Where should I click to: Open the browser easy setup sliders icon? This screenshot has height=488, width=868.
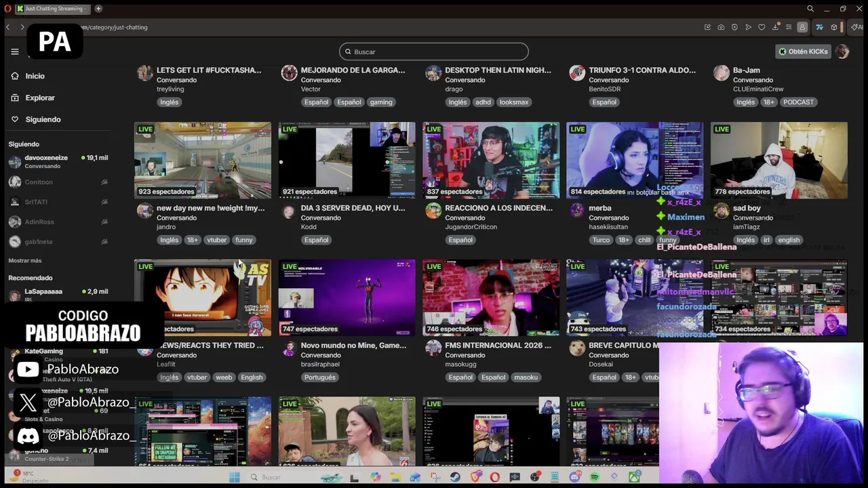point(789,27)
